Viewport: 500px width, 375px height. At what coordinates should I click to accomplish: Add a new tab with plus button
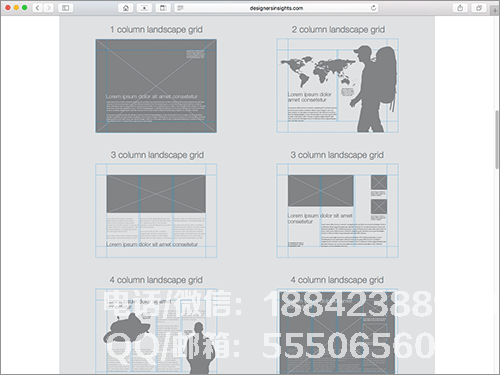coord(495,10)
